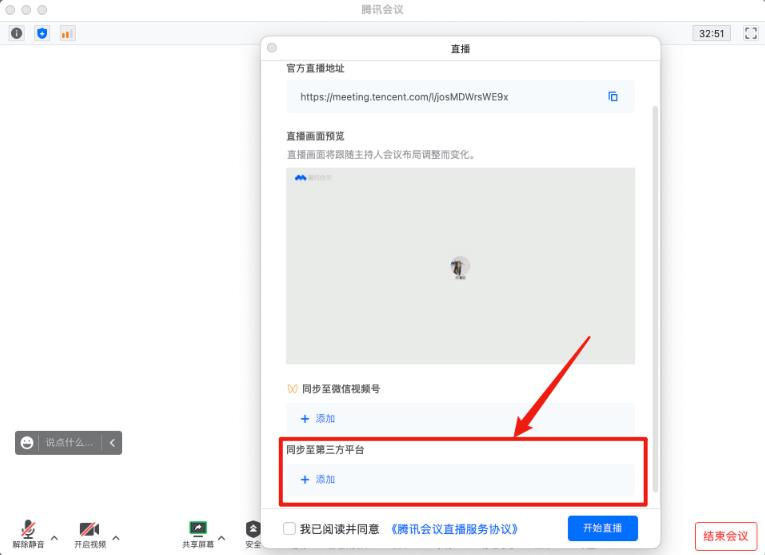
Task: Unmute the microphone with 解除静音
Action: point(28,534)
